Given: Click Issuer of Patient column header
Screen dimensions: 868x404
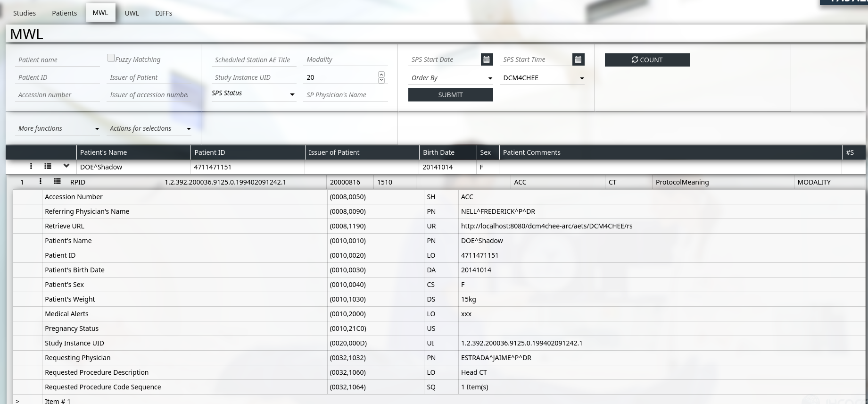Looking at the screenshot, I should (x=362, y=152).
